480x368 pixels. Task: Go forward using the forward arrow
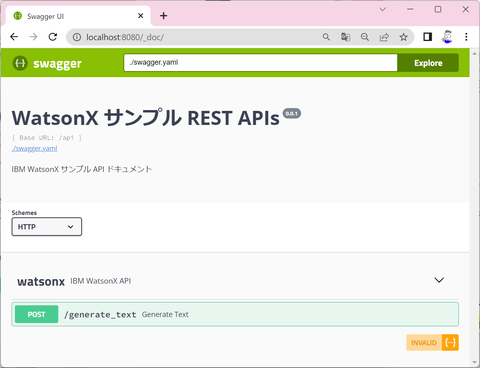coord(33,37)
